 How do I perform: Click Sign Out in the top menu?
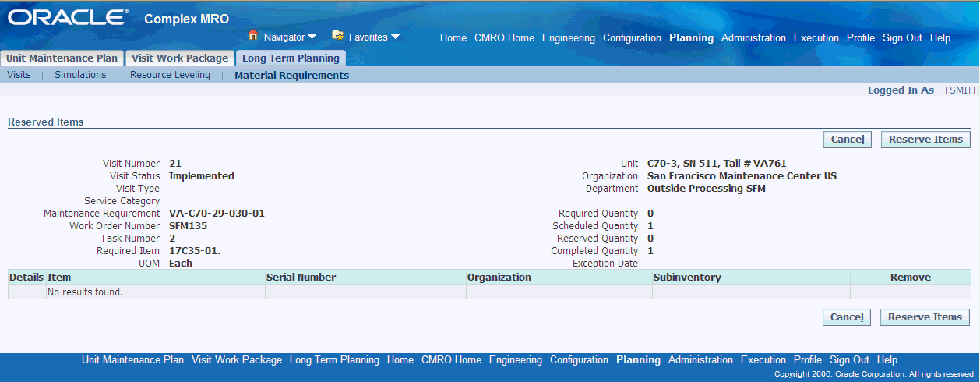(x=902, y=37)
